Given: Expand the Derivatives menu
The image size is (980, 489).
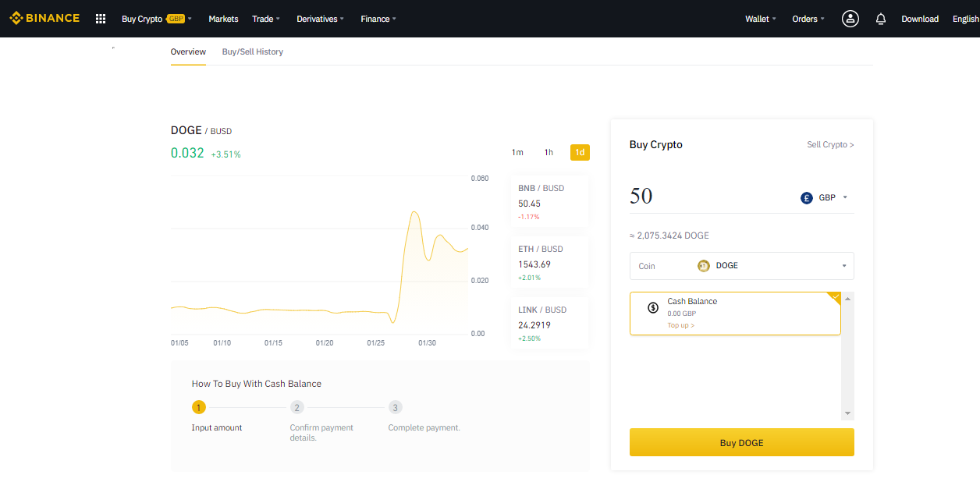Looking at the screenshot, I should [321, 19].
